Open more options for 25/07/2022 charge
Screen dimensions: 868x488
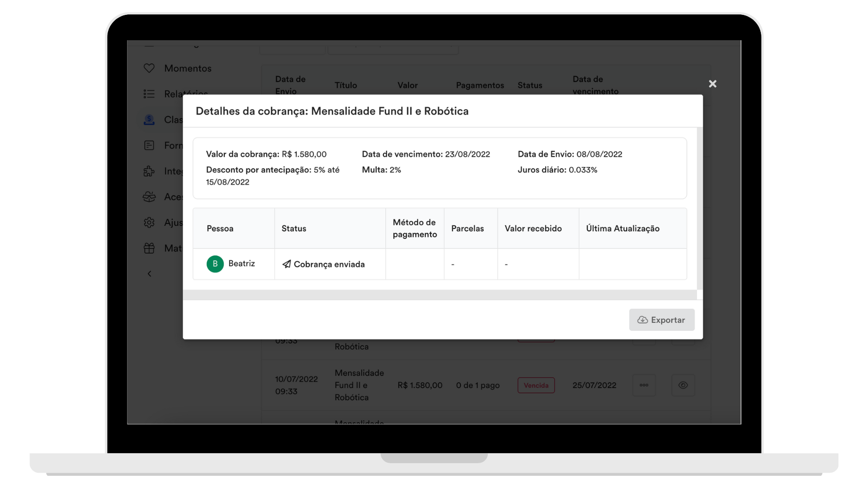click(644, 385)
